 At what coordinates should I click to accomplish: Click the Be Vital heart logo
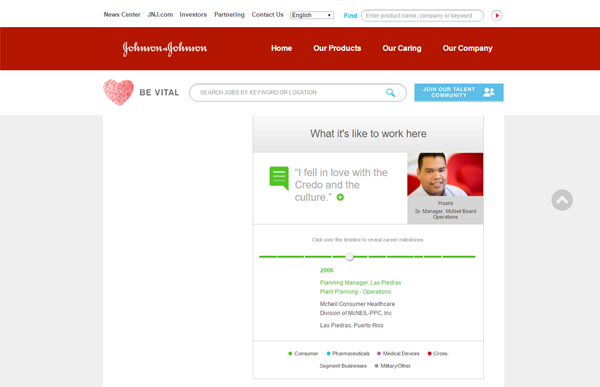point(119,92)
